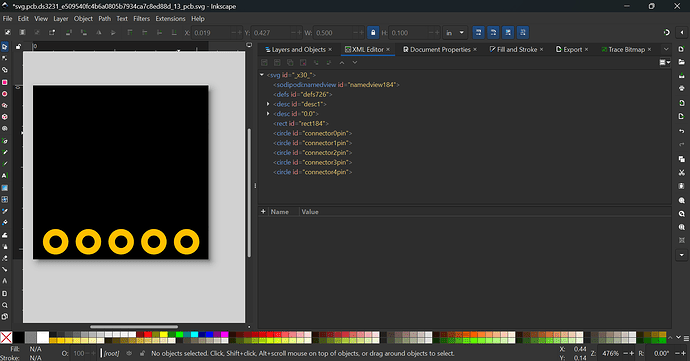The height and width of the screenshot is (361, 690).
Task: Expand the desc "0.0" node
Action: [x=268, y=114]
